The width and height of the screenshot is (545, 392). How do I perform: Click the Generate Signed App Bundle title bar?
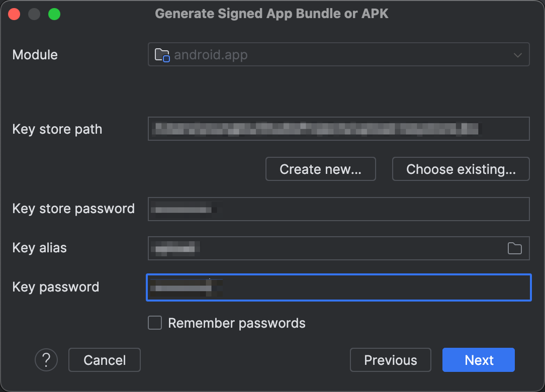(271, 14)
